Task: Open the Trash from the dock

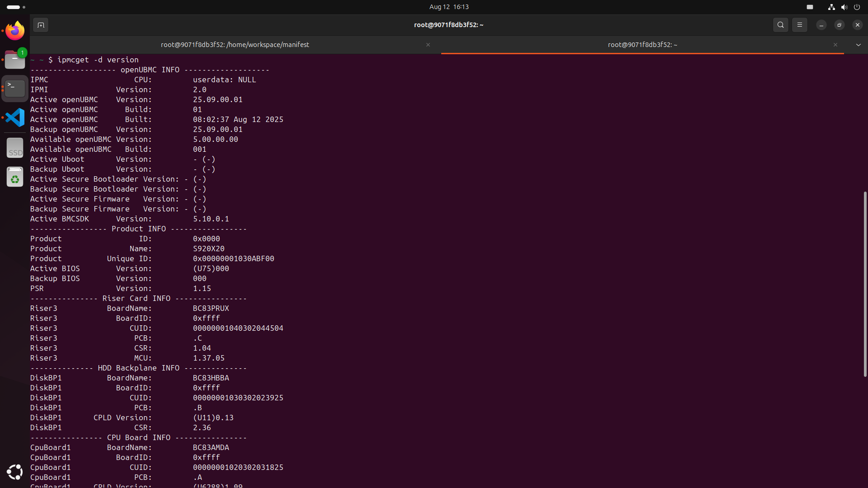Action: (x=15, y=177)
